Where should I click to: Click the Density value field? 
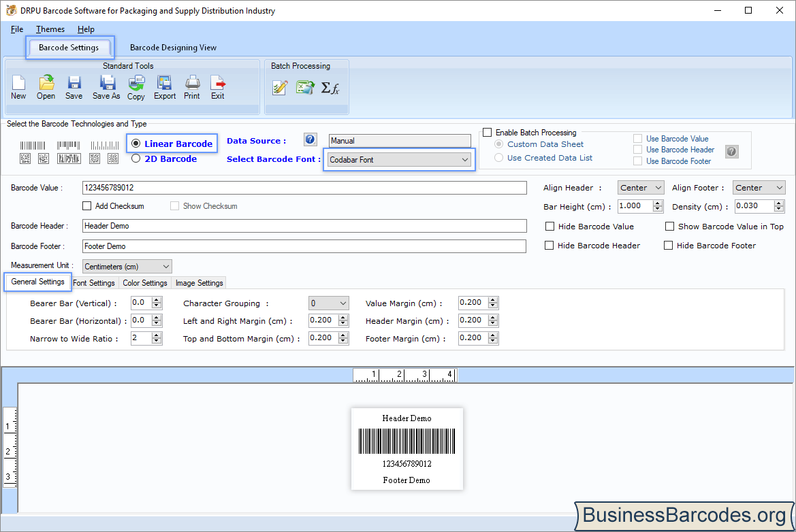754,206
